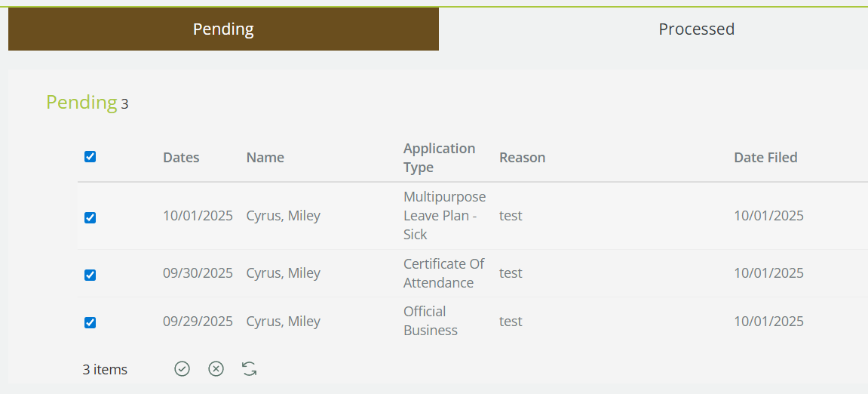Select the Pending tab
868x394 pixels.
tap(223, 29)
